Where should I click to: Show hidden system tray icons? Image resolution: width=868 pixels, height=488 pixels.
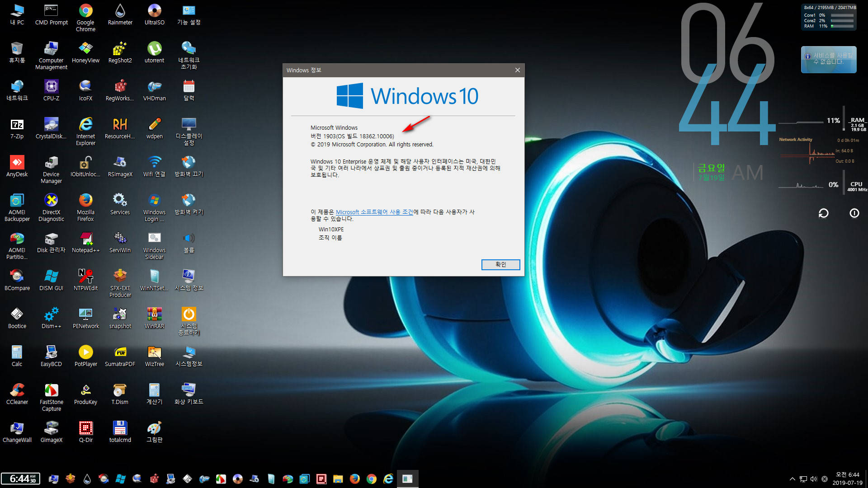pos(792,479)
